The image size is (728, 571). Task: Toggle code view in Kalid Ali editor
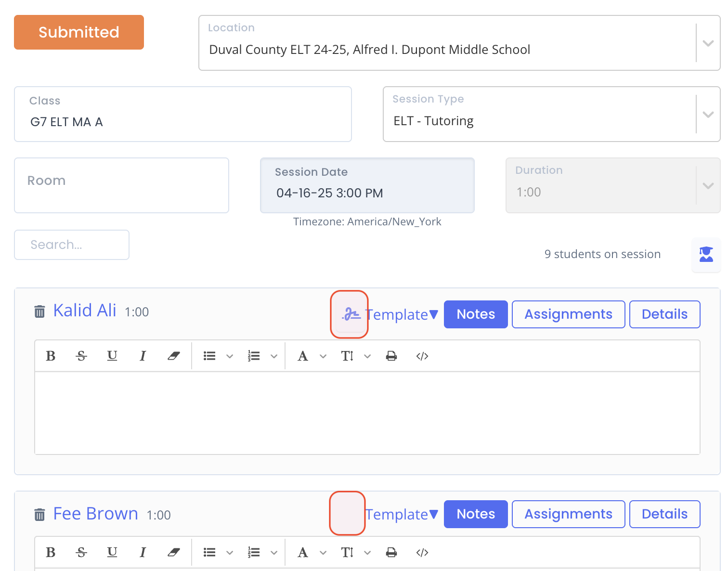[x=422, y=356]
